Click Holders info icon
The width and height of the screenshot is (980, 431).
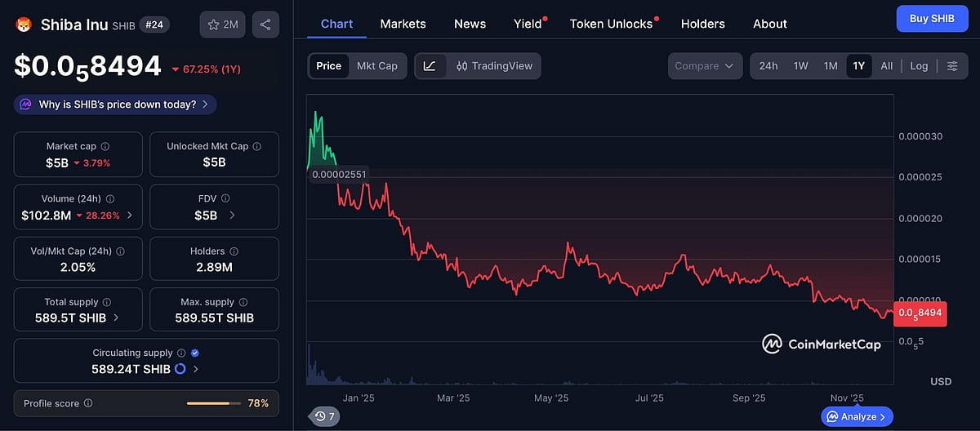point(234,251)
